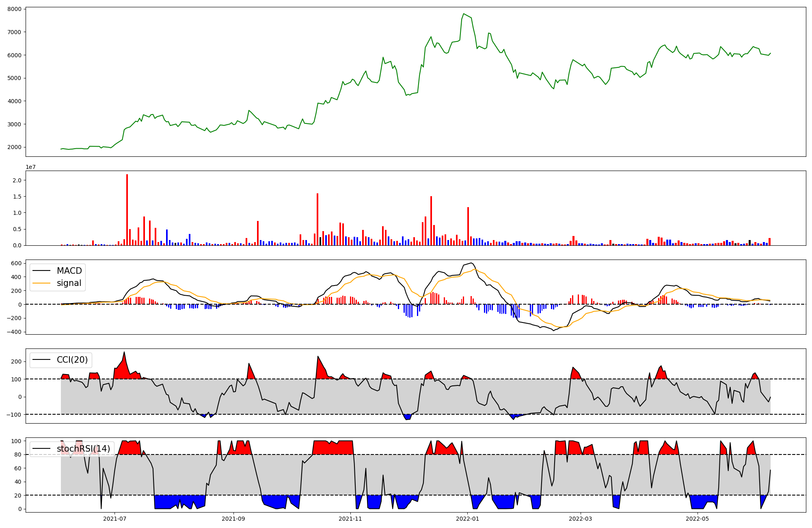
Task: Click the 2021-11 x-axis date label
Action: pos(350,519)
